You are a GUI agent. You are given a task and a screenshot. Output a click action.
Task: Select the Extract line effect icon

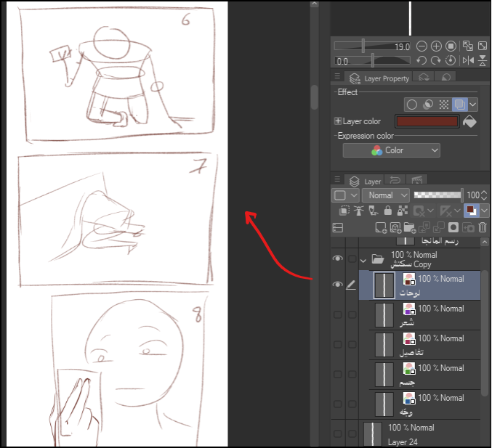428,105
